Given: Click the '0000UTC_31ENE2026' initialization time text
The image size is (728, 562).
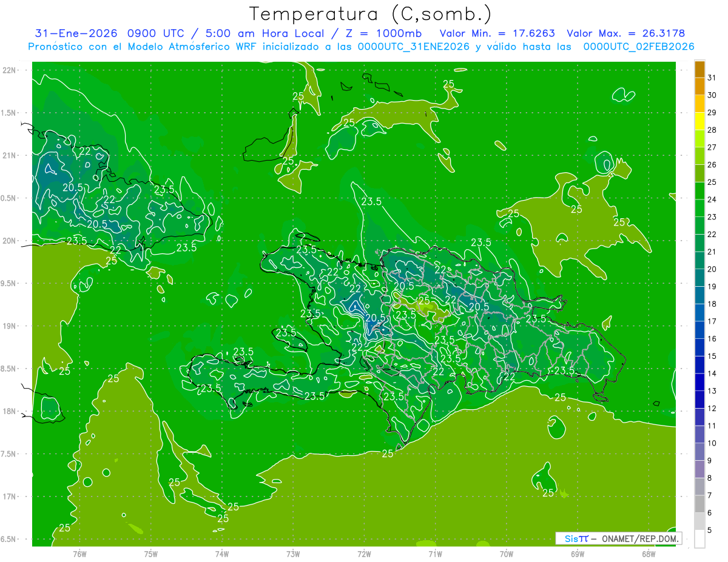Looking at the screenshot, I should click(413, 47).
